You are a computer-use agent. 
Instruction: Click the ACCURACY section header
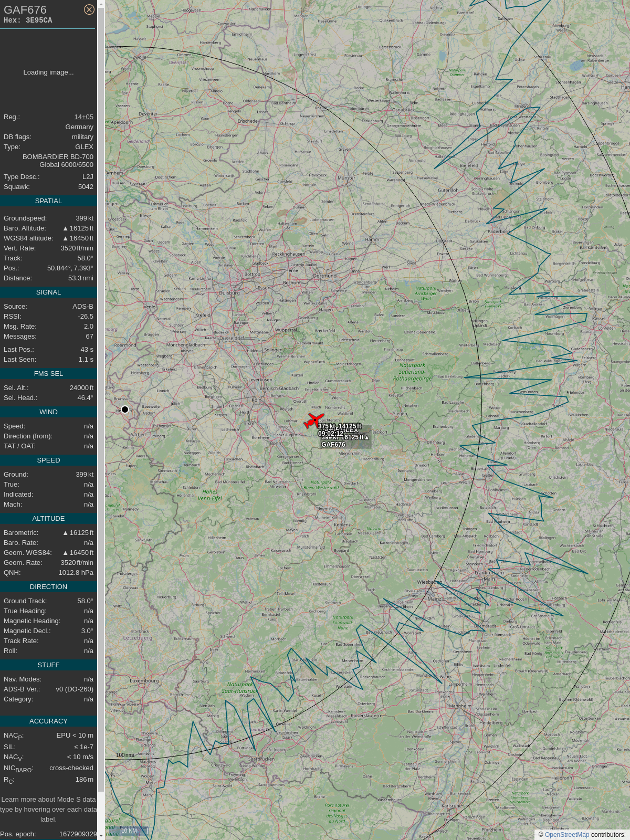click(x=48, y=721)
